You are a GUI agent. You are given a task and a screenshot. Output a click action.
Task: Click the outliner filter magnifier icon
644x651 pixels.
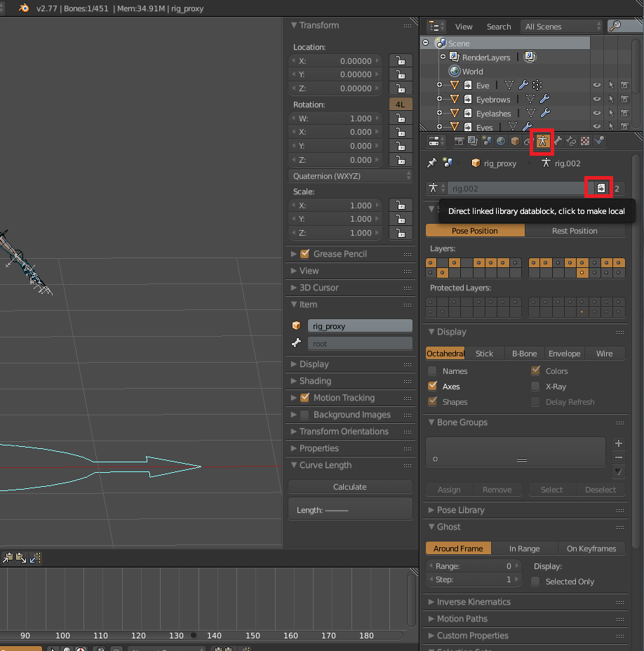(616, 26)
